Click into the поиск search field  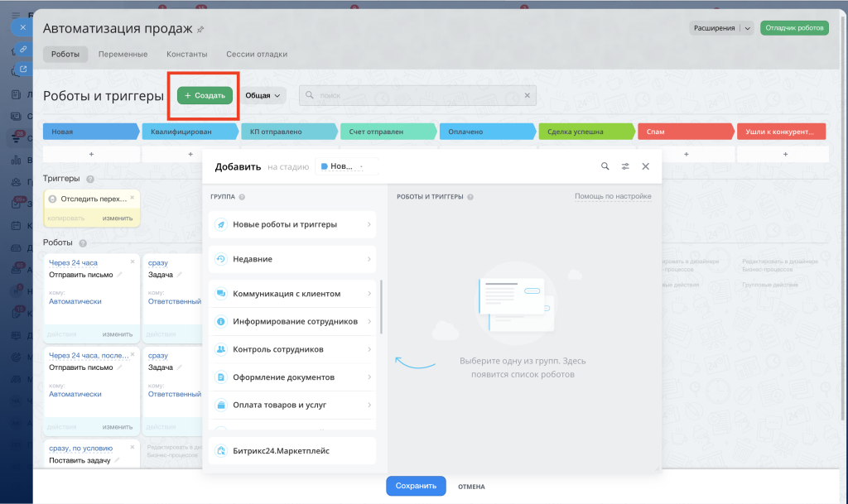click(417, 95)
